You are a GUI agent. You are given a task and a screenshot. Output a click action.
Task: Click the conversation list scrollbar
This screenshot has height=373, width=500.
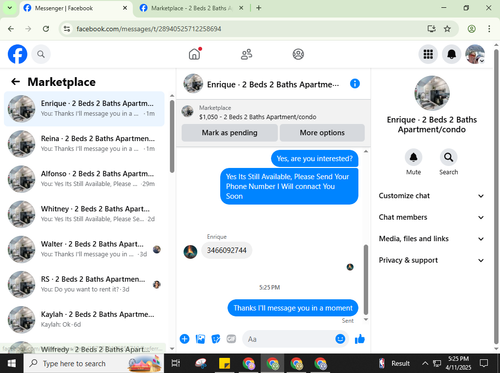[x=172, y=137]
